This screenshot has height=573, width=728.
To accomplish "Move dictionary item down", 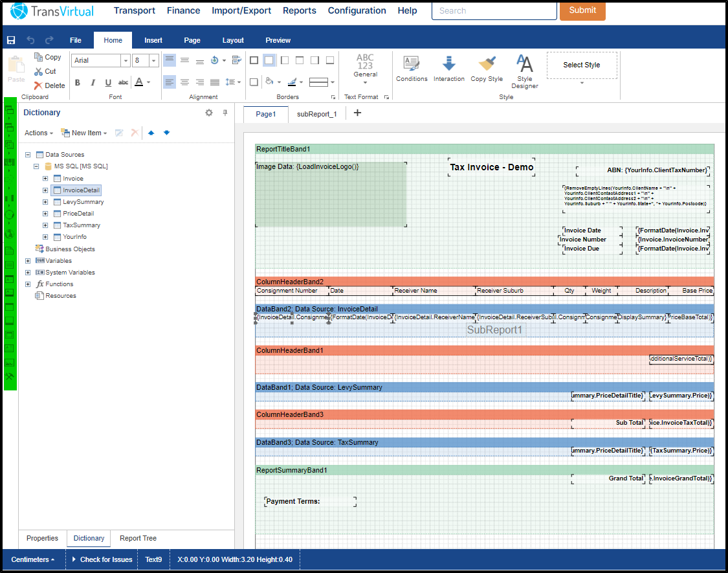I will pos(167,133).
